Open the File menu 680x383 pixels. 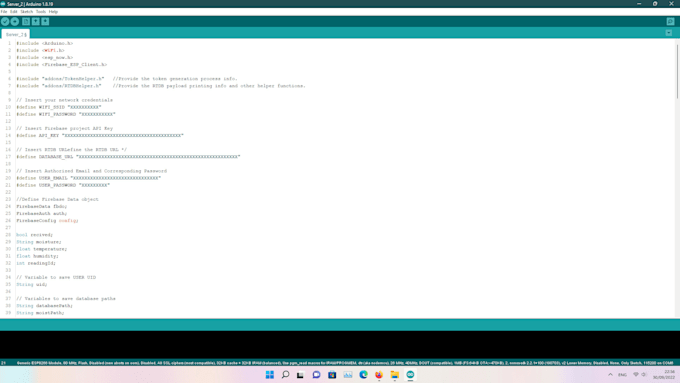(4, 12)
